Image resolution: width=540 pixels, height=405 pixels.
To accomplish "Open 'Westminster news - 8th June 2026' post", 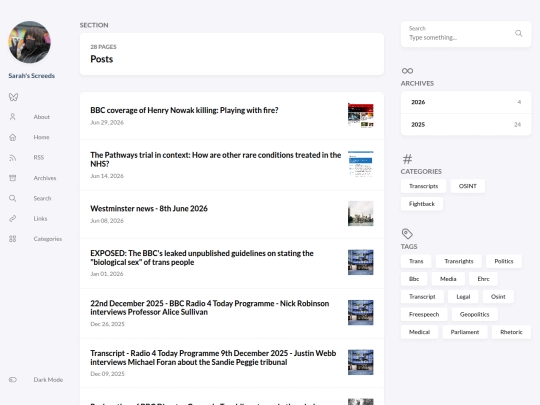I will coord(149,208).
